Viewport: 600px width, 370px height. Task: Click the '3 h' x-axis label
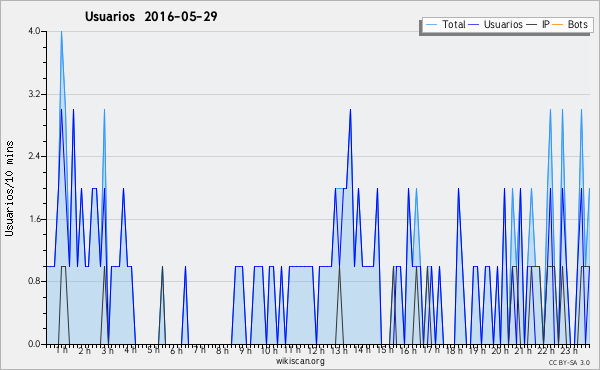tap(108, 350)
